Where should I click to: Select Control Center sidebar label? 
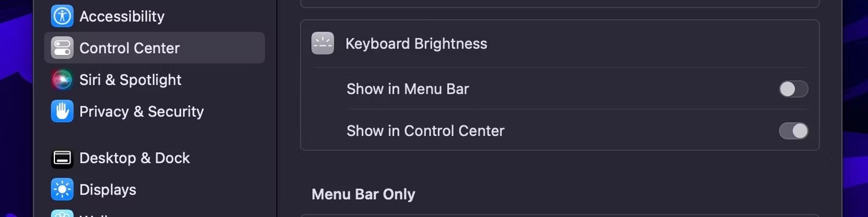click(x=130, y=48)
